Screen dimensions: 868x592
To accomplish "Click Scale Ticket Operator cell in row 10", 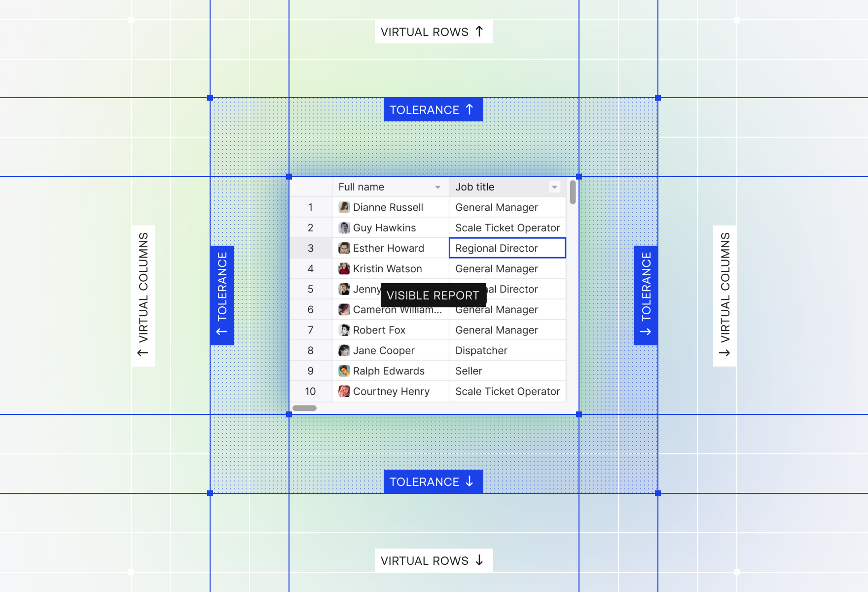I will pyautogui.click(x=507, y=392).
